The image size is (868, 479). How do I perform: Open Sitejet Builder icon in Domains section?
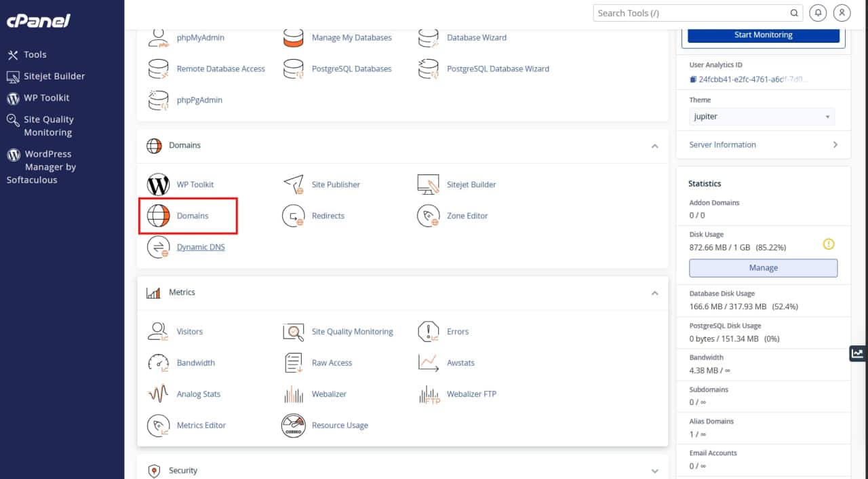click(428, 185)
